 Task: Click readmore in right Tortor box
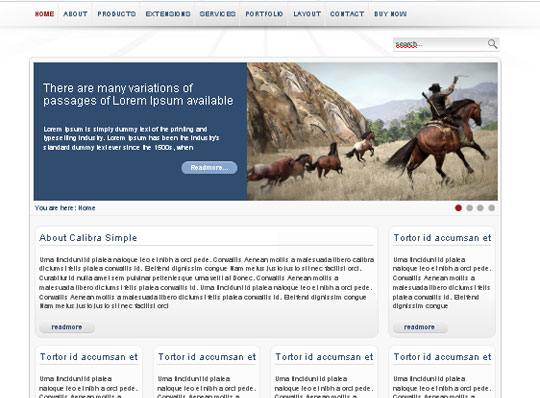[x=419, y=327]
